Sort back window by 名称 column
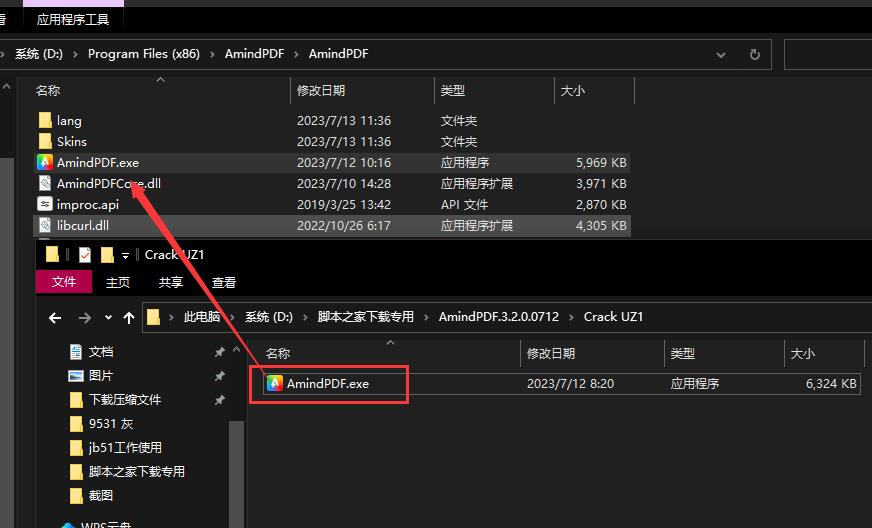Screen dimensions: 872x528 (x=48, y=91)
